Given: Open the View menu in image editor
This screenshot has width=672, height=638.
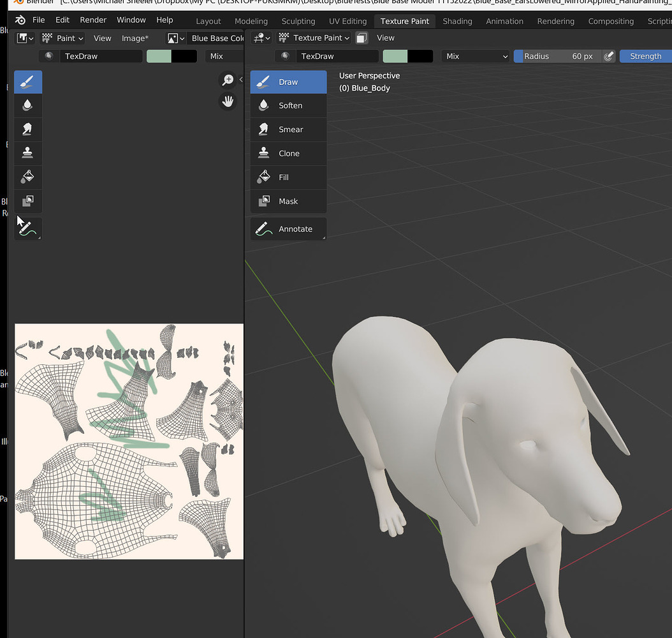Looking at the screenshot, I should (103, 38).
